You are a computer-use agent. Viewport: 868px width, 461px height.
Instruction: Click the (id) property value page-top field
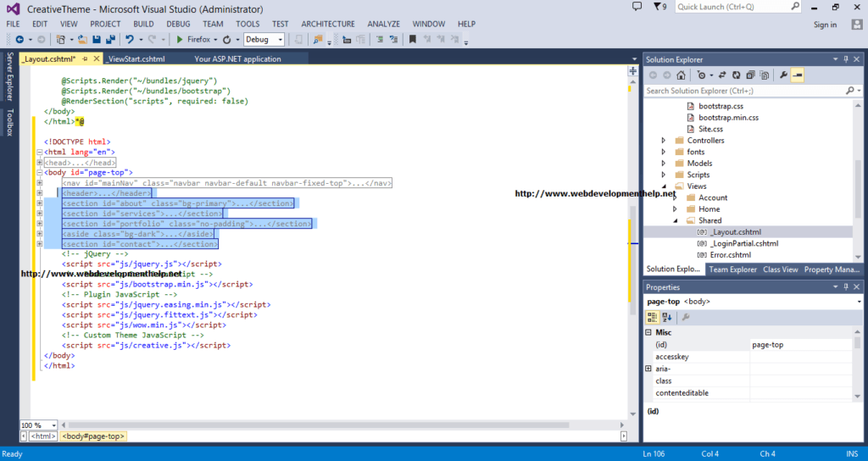click(x=800, y=345)
